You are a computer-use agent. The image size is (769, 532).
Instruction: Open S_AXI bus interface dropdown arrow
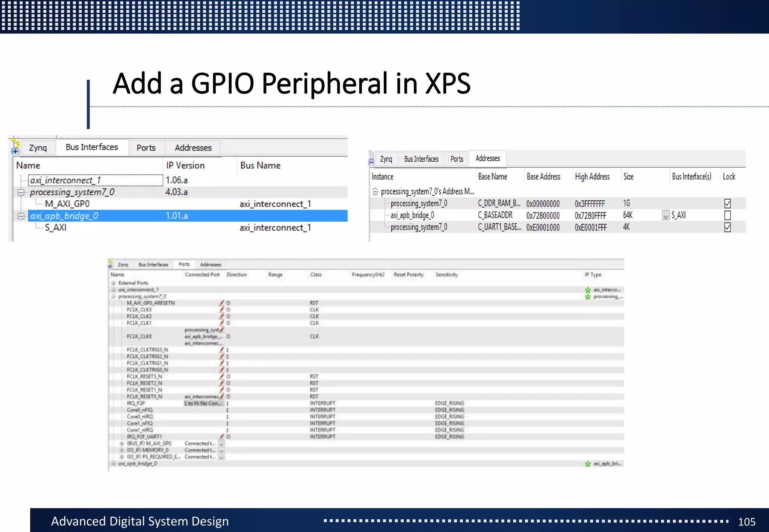665,216
